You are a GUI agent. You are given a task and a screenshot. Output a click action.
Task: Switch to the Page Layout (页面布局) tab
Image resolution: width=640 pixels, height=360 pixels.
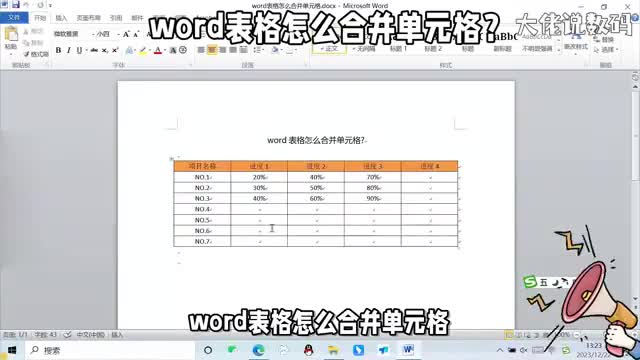[89, 18]
